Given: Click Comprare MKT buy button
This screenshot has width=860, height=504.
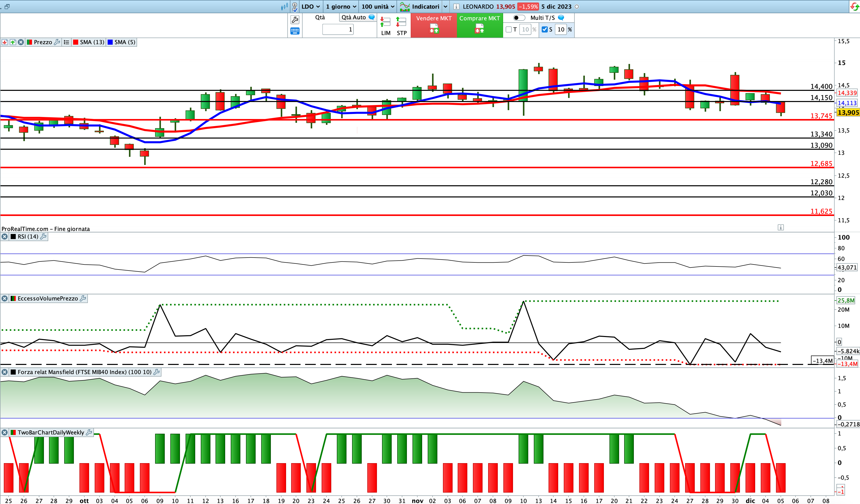Looking at the screenshot, I should (479, 25).
